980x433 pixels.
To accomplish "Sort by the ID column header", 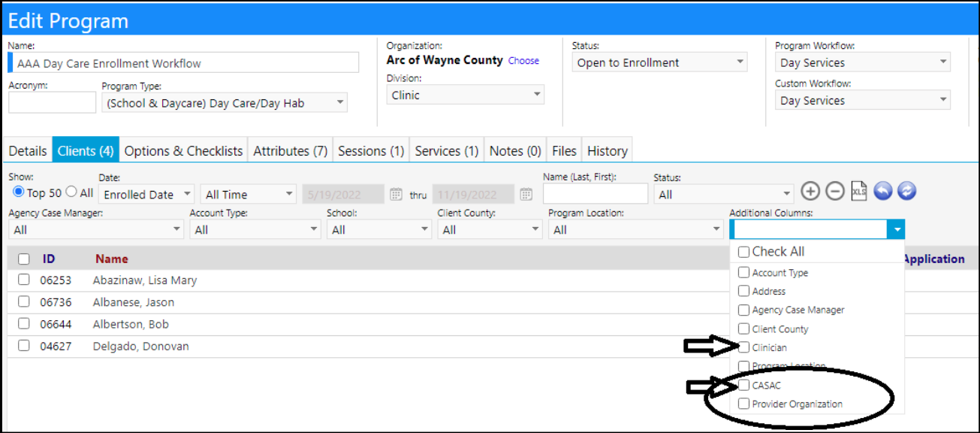I will pyautogui.click(x=49, y=259).
